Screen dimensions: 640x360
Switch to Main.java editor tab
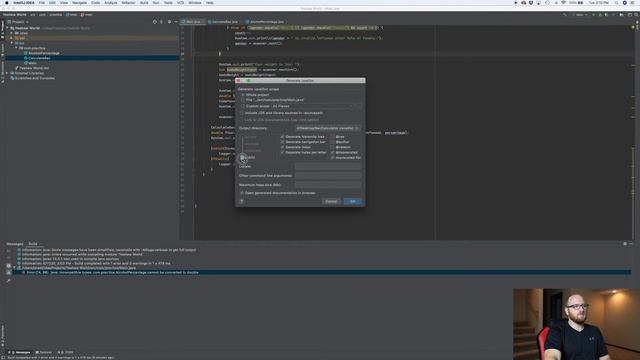click(x=193, y=22)
